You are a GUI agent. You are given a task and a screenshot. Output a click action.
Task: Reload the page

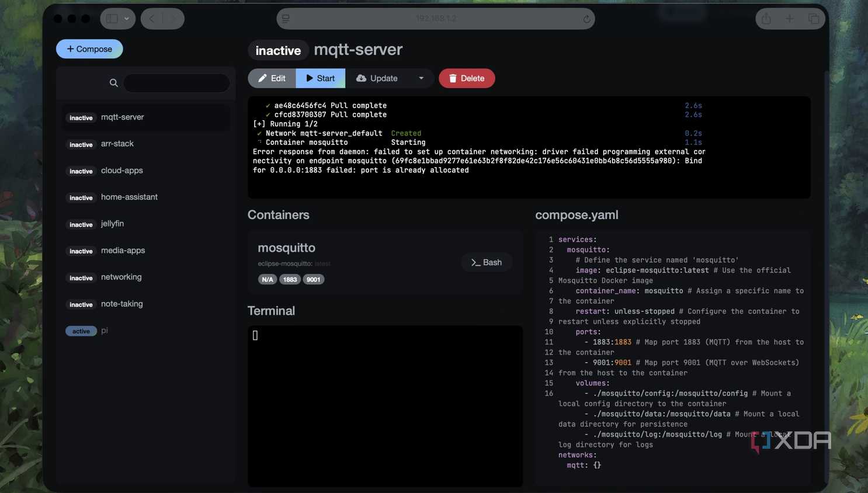point(586,19)
